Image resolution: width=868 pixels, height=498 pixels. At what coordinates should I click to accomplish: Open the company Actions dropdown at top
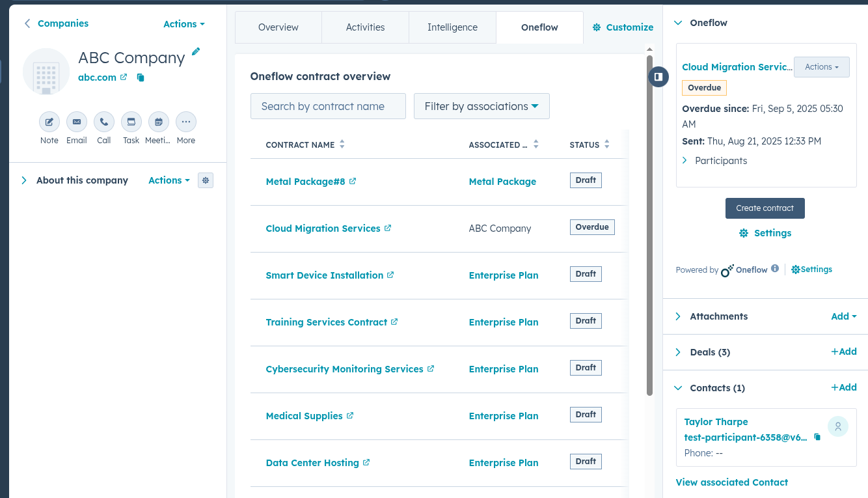[184, 24]
